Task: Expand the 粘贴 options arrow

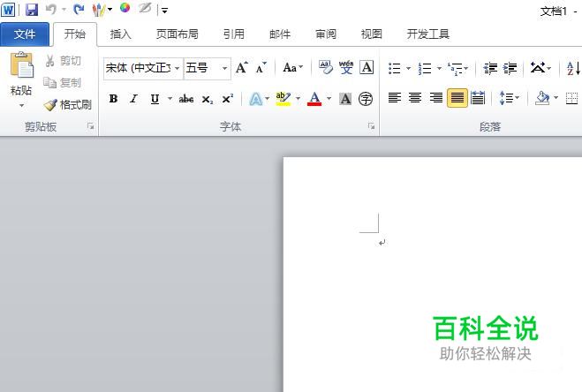Action: coord(21,106)
